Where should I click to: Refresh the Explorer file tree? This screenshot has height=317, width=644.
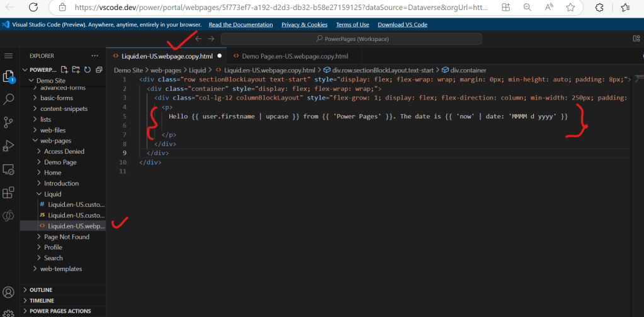pos(88,69)
